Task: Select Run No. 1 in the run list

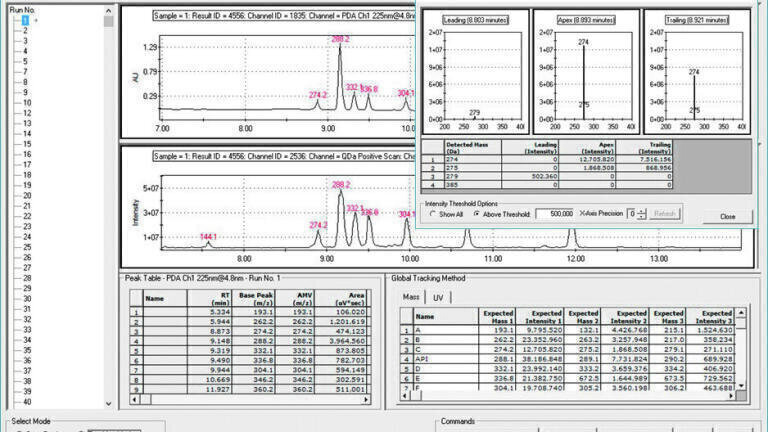Action: pyautogui.click(x=24, y=20)
